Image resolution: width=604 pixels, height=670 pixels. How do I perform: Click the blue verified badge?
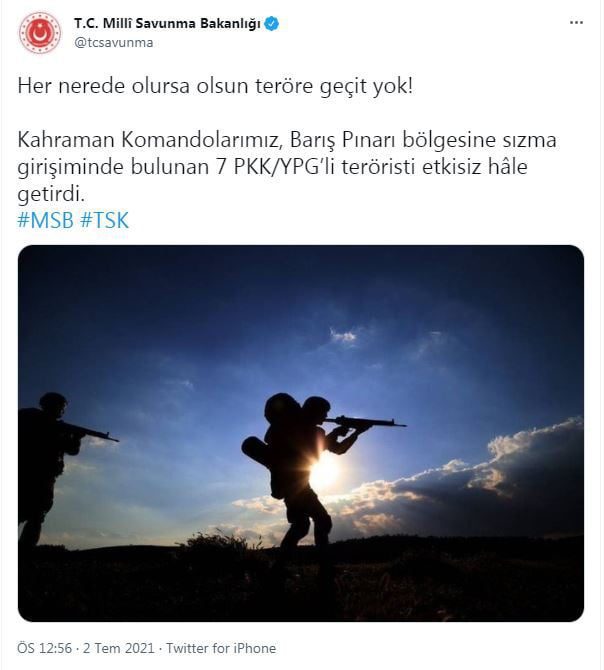[x=272, y=24]
